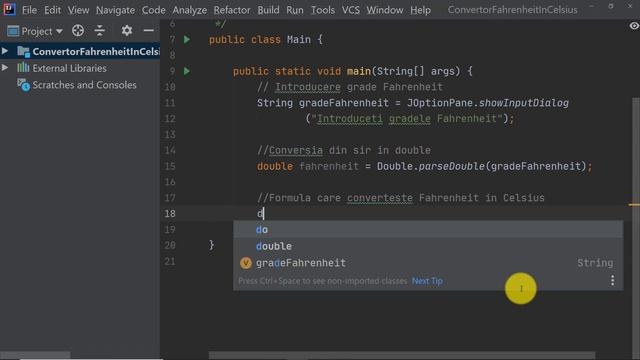Open the Tools menu
640x360 pixels.
322,10
